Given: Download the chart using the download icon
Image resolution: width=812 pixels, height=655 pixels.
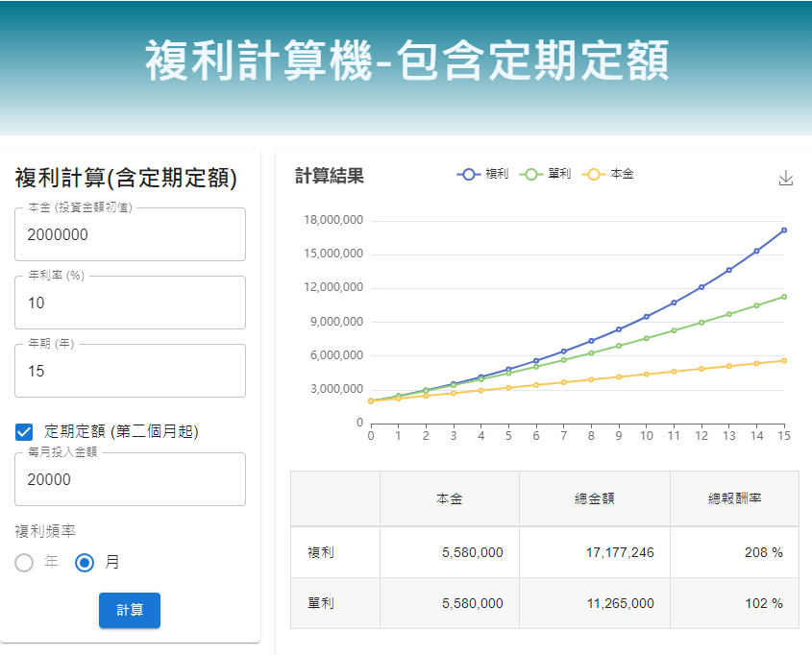Looking at the screenshot, I should pos(785,178).
